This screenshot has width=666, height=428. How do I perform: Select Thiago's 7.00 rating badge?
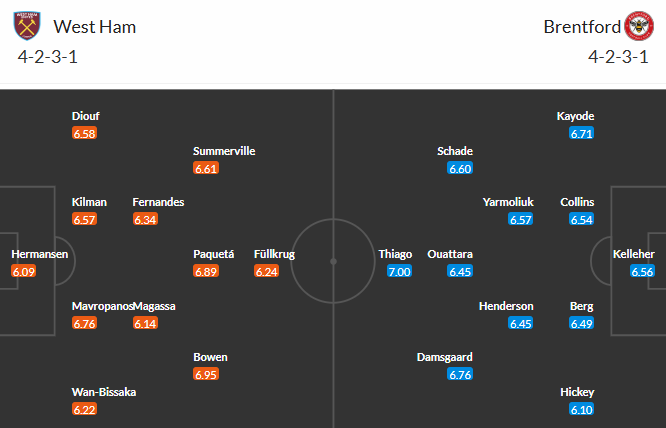pos(399,271)
